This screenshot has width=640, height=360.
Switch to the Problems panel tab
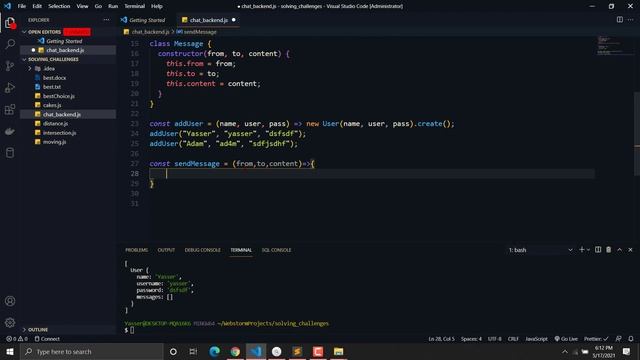[x=136, y=250]
